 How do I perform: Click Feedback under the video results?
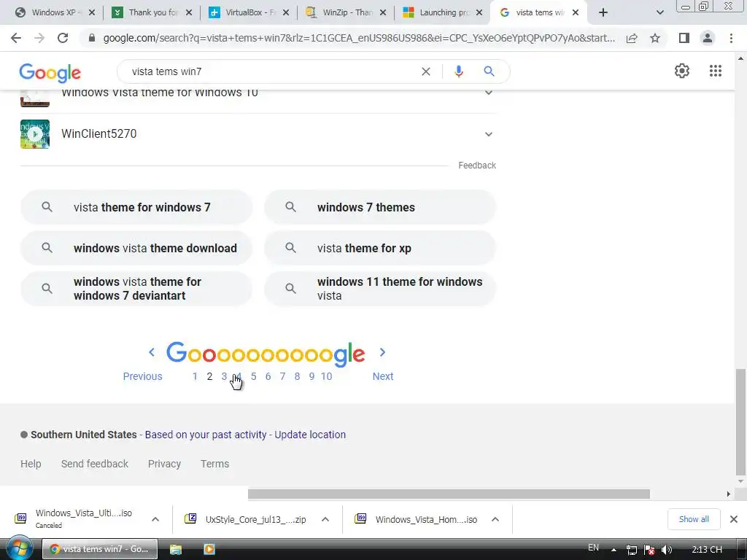pos(477,166)
